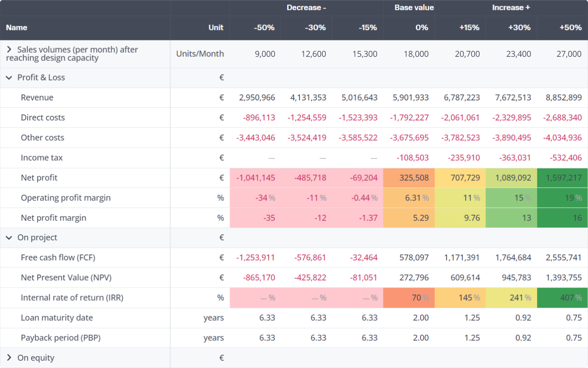
Task: Click the payback period value 1.25
Action: click(472, 338)
